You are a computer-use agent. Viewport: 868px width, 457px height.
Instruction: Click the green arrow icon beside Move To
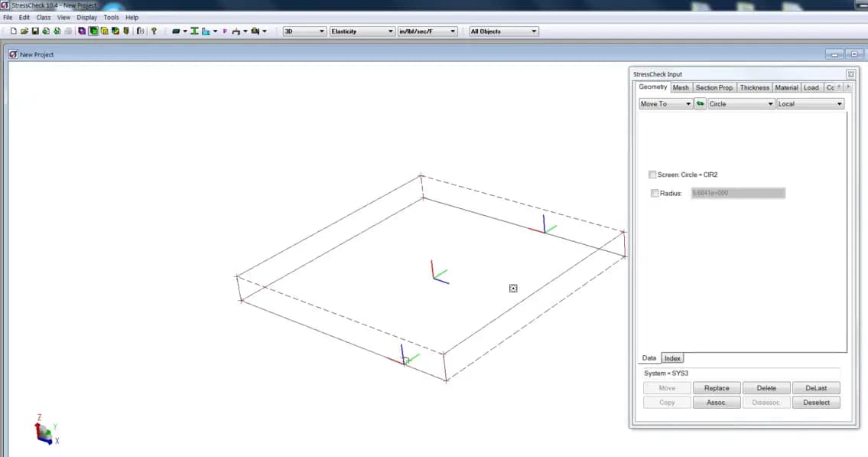[700, 103]
